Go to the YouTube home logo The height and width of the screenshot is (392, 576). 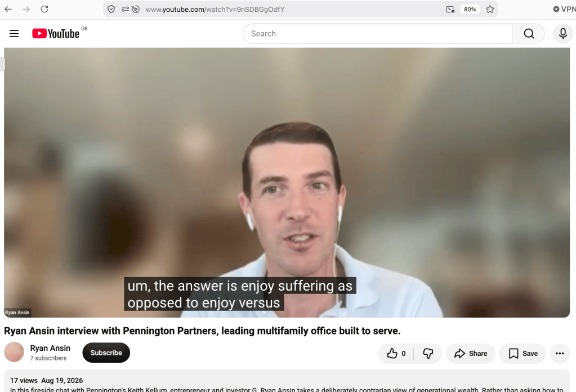[x=56, y=33]
